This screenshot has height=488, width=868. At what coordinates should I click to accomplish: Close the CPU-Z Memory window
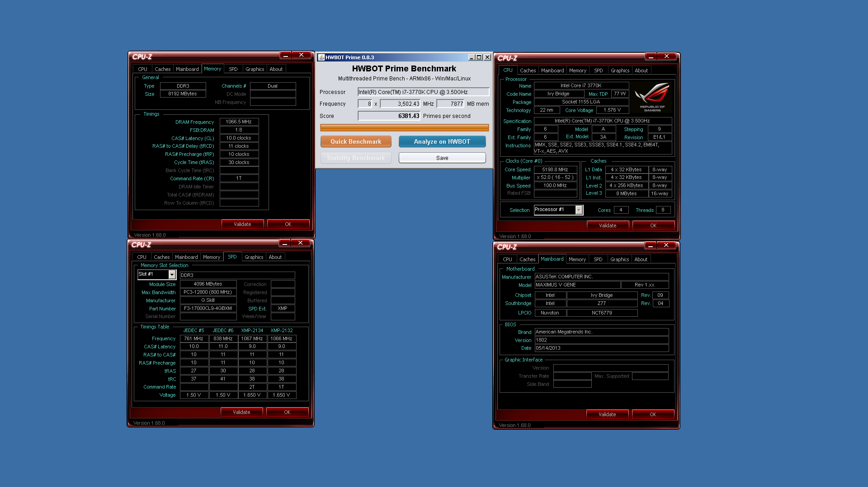(x=301, y=55)
